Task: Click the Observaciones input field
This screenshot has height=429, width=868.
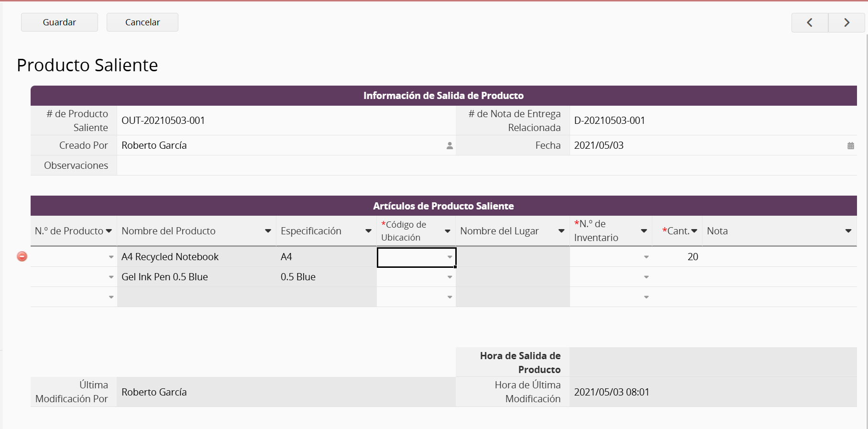Action: (486, 165)
